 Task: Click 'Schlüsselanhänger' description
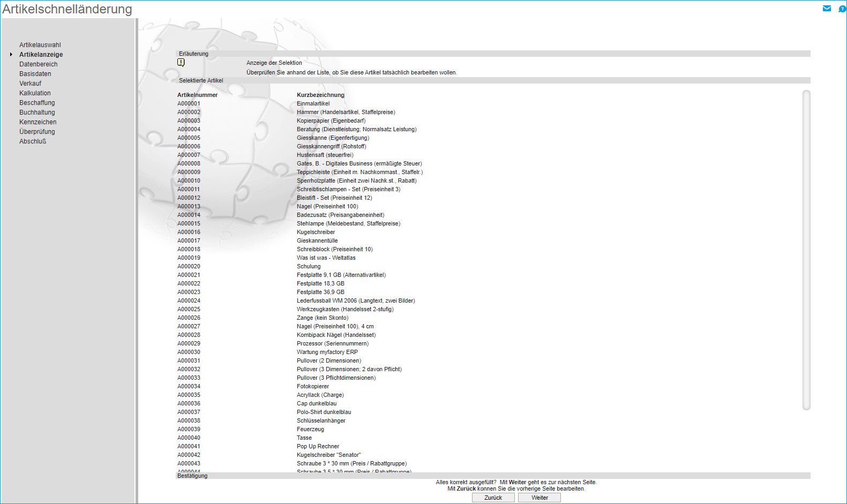click(x=321, y=420)
